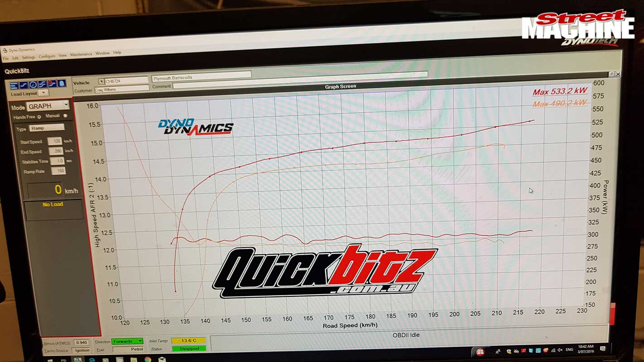The image size is (644, 362).
Task: Open the Help menu
Action: pyautogui.click(x=117, y=53)
